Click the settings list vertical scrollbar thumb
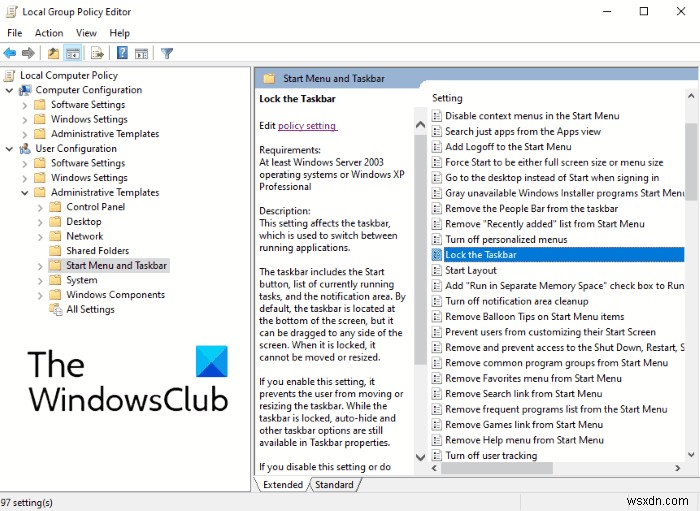The width and height of the screenshot is (700, 511). pos(691,162)
